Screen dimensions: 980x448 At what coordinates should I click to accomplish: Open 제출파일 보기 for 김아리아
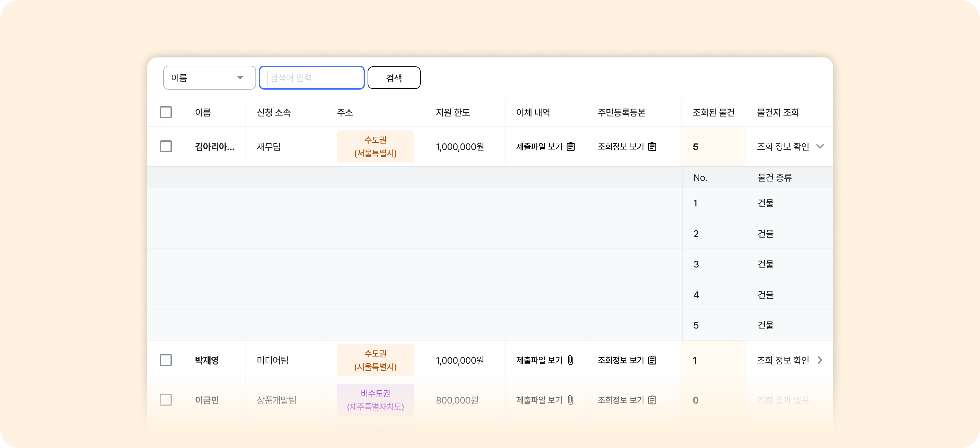tap(539, 147)
